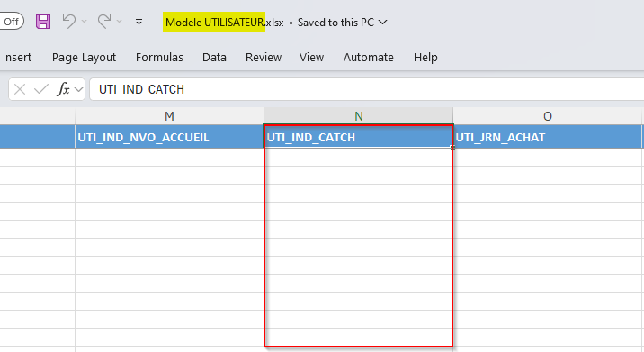The image size is (644, 352).
Task: Toggle the AutoSave Off switch
Action: pos(12,22)
